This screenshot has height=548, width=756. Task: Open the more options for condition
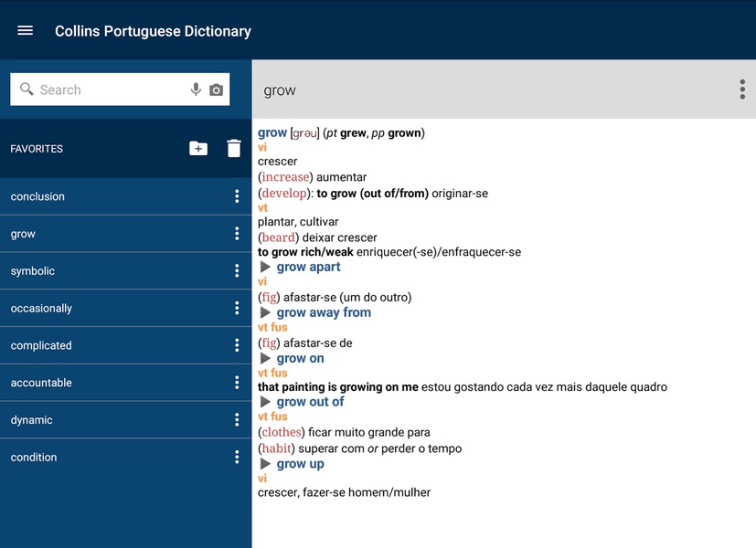[237, 457]
